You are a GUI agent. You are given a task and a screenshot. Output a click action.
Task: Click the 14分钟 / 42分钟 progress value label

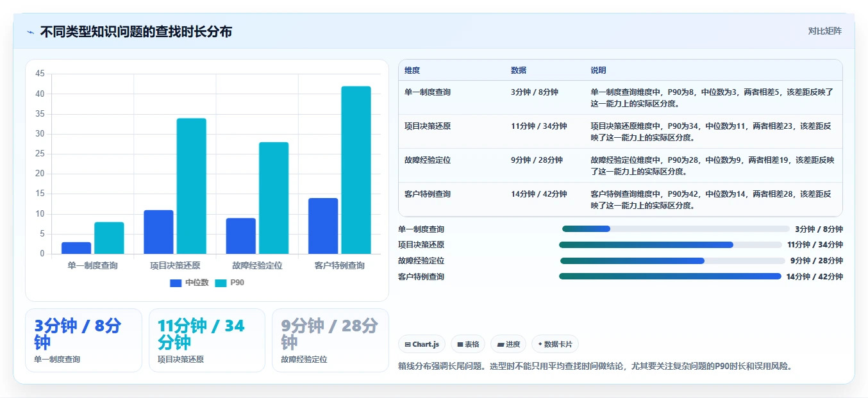[x=814, y=277]
